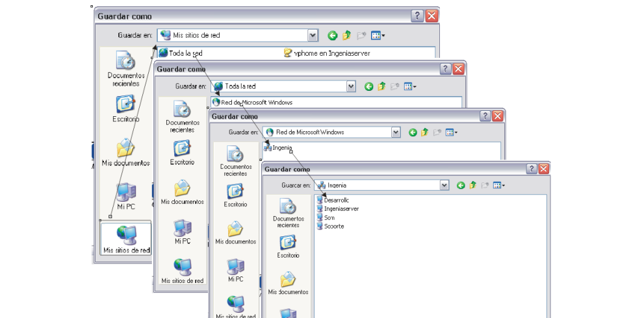The image size is (644, 318).
Task: Select Escritorio in the Mis sitios de red window
Action: point(125,109)
